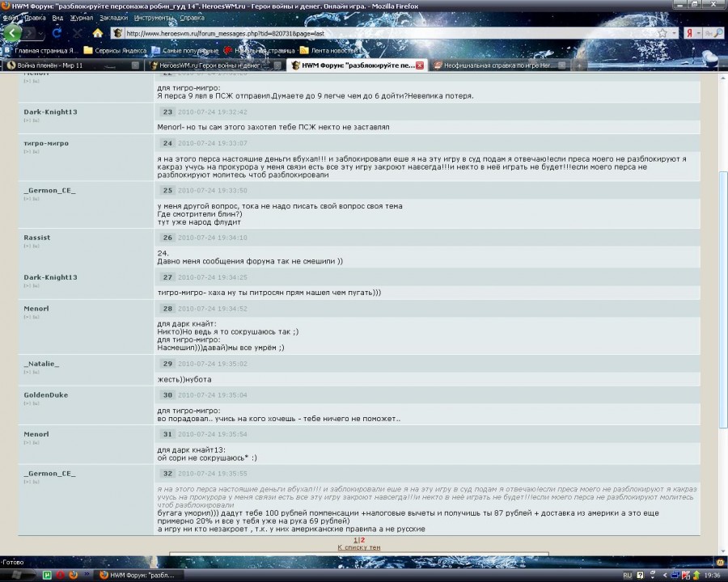
Task: Close the 'HeroesWM.ru Герои войны и денег' tab
Action: tap(277, 65)
